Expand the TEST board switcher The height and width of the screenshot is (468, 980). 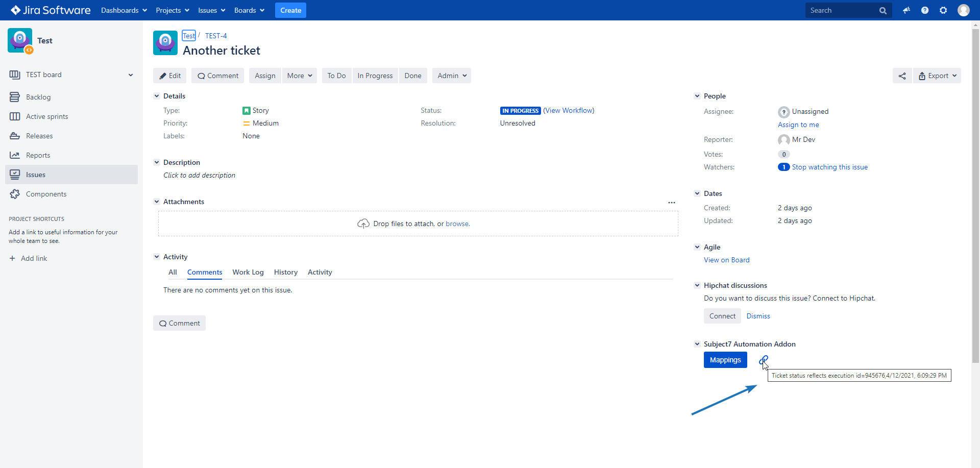click(131, 75)
